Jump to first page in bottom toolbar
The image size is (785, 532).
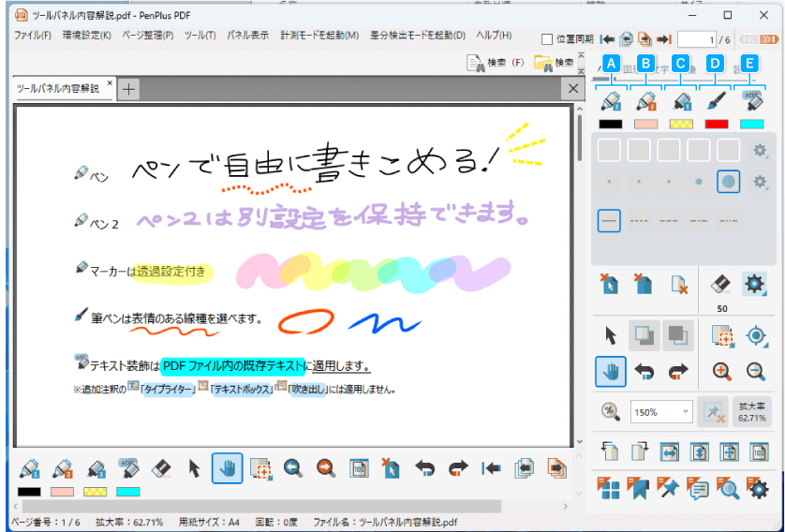(490, 468)
